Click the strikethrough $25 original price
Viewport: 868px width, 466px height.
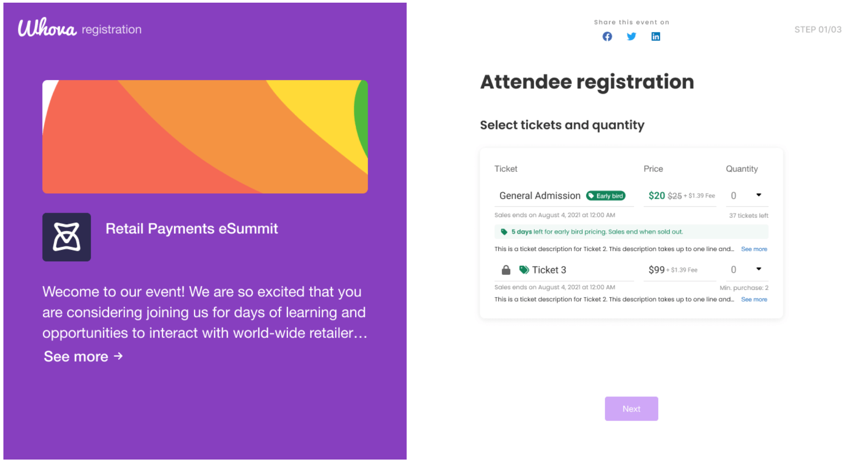[x=676, y=195]
